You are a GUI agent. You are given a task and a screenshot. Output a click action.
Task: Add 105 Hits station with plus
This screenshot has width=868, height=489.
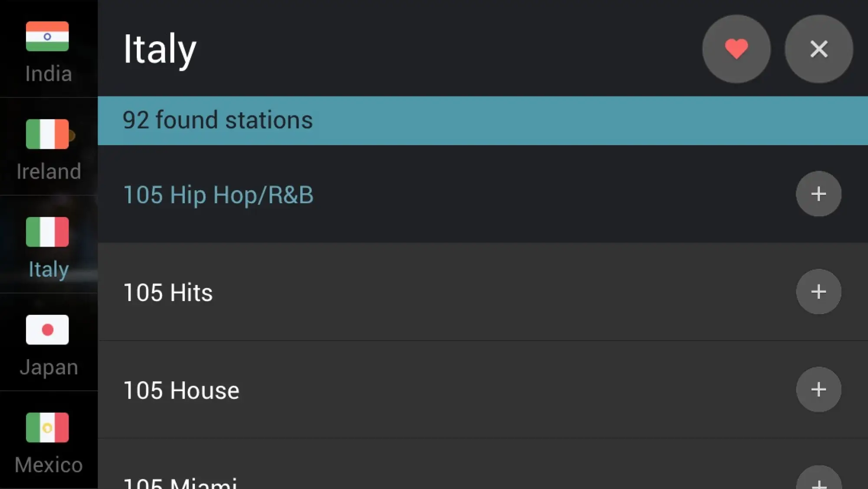pyautogui.click(x=819, y=291)
